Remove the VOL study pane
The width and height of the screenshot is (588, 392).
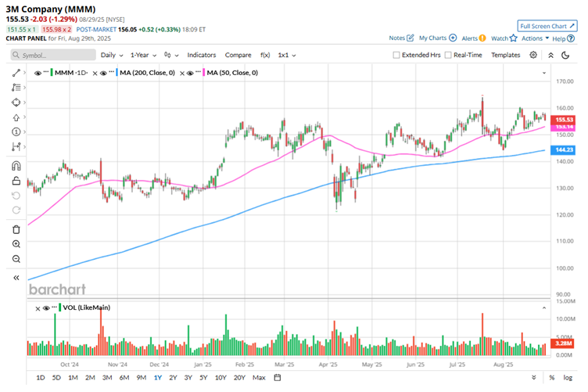coord(38,308)
